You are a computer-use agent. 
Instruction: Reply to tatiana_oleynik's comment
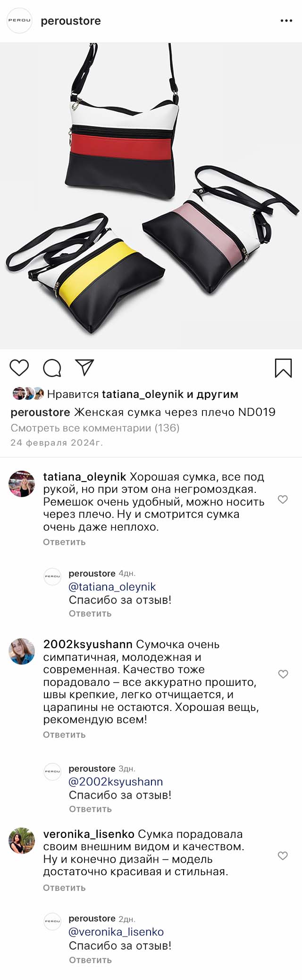click(64, 542)
